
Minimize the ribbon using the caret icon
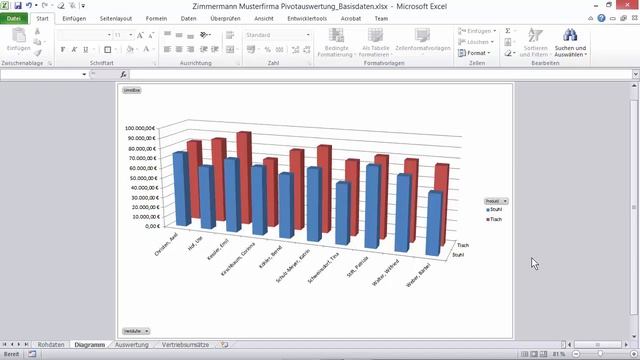(x=590, y=18)
